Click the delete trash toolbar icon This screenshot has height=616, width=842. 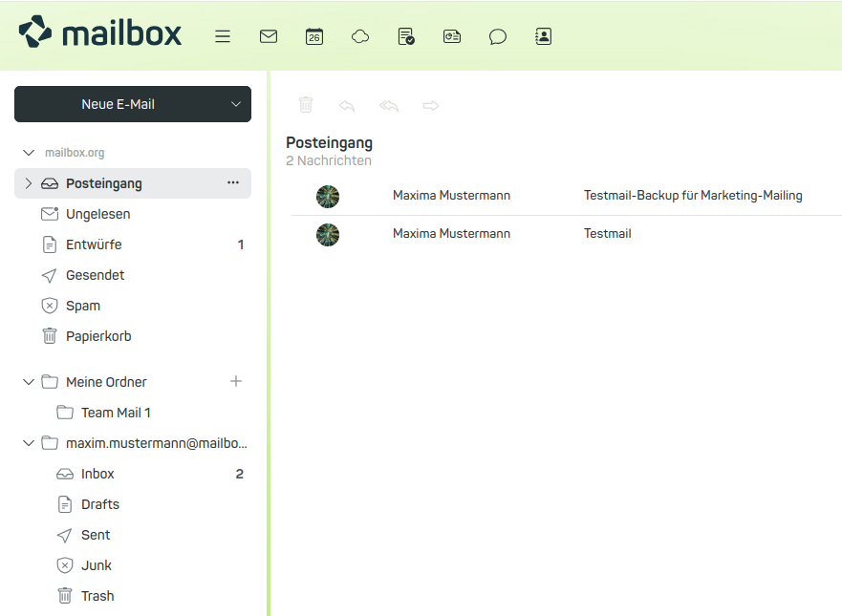306,105
